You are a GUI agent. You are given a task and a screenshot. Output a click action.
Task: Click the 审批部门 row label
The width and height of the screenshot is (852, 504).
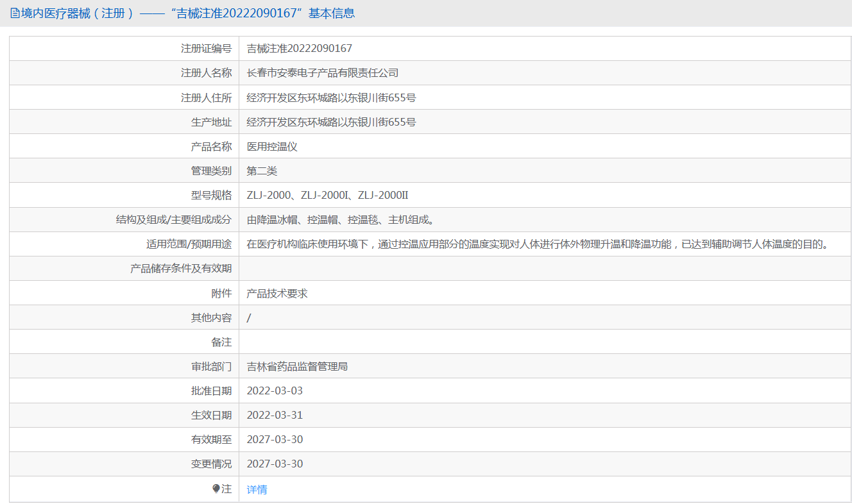(211, 366)
